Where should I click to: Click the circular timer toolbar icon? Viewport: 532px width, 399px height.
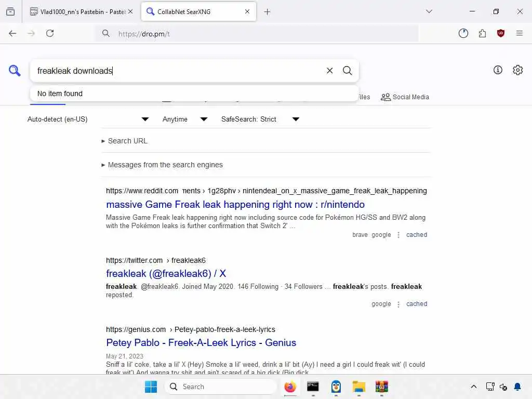(463, 33)
